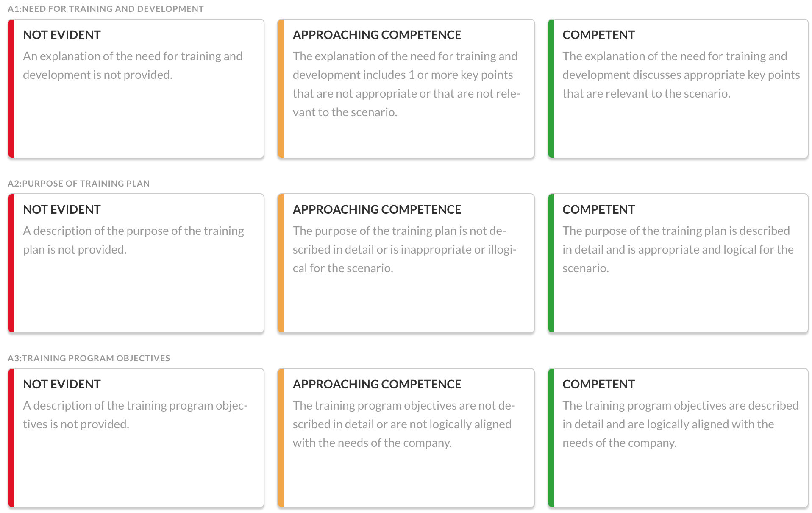This screenshot has width=812, height=513.
Task: Click the 'NOT EVIDENT' title in A2 row
Action: 62,209
